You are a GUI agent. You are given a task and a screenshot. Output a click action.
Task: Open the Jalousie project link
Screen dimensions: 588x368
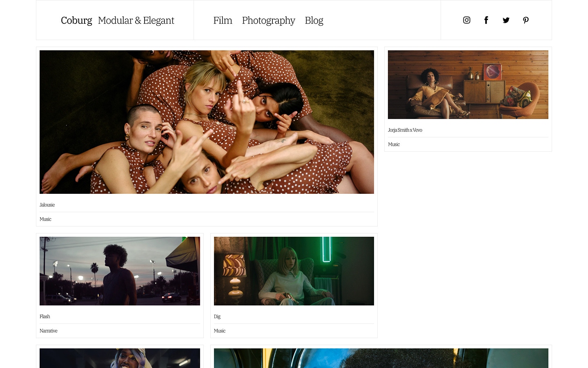tap(47, 204)
